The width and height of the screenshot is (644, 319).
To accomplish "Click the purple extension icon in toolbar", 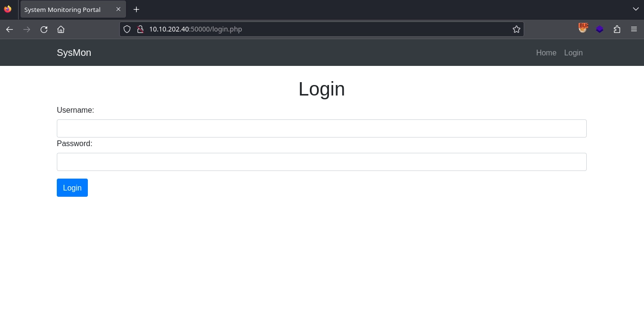I will point(600,29).
